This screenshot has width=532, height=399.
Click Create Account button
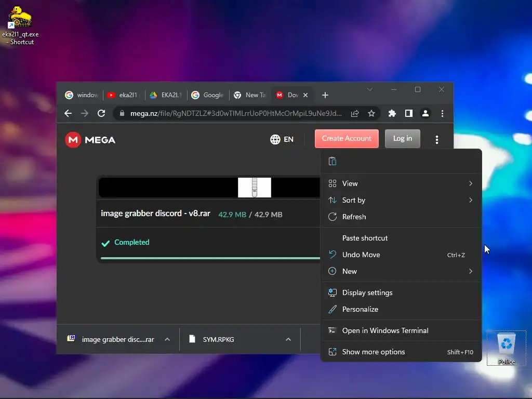coord(347,138)
